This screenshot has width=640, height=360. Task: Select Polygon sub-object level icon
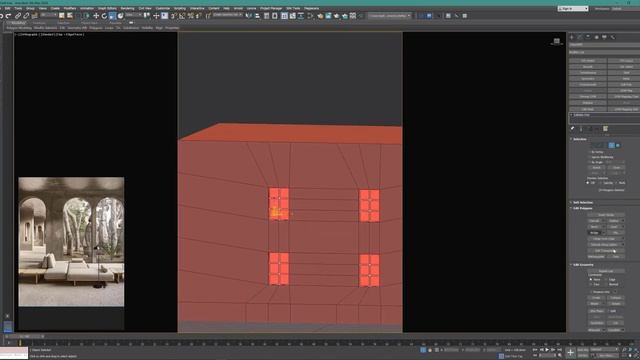pos(611,145)
